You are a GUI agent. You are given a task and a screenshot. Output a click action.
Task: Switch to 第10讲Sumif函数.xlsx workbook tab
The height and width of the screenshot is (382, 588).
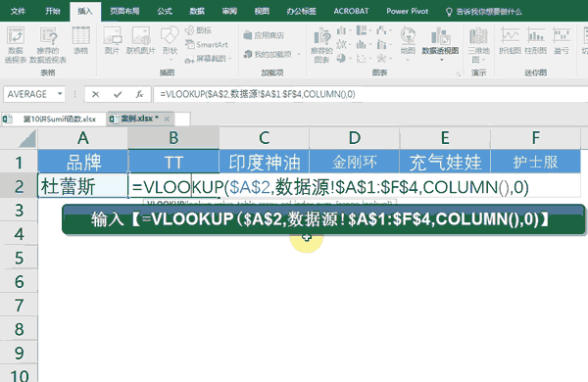(54, 119)
